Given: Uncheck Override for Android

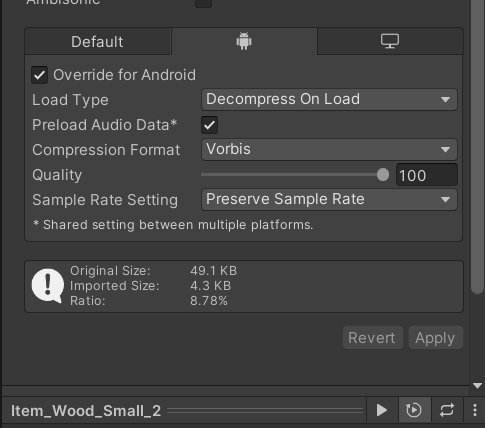Looking at the screenshot, I should (x=39, y=75).
